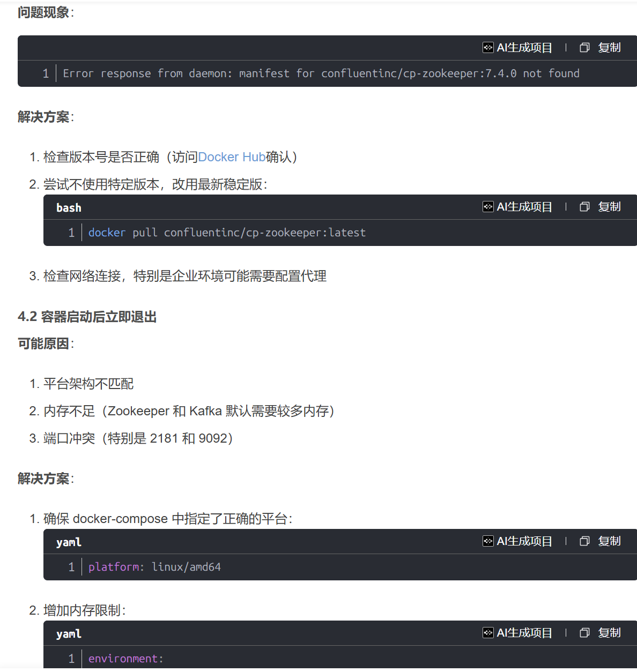Click the list item about 端口冲突 2181 和 9092
Screen dimensions: 637x672
[138, 438]
